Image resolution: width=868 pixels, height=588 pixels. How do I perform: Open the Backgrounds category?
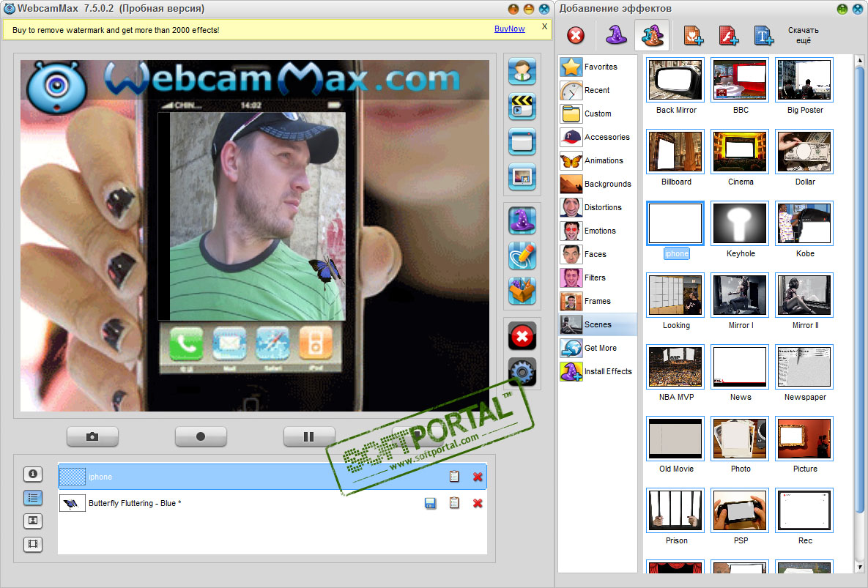(x=598, y=184)
